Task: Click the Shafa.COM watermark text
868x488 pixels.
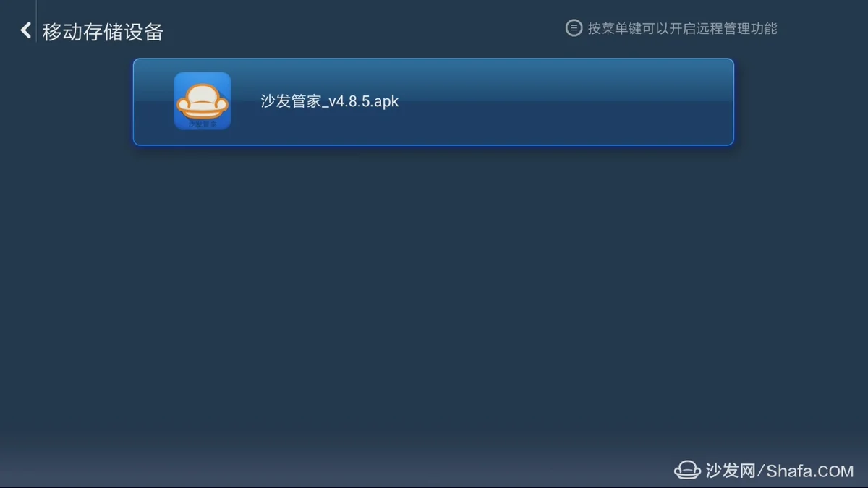Action: coord(810,471)
